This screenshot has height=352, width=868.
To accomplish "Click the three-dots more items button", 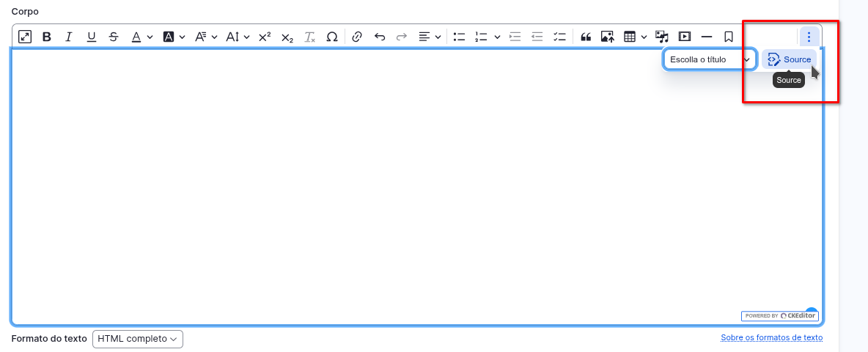I will pyautogui.click(x=809, y=37).
